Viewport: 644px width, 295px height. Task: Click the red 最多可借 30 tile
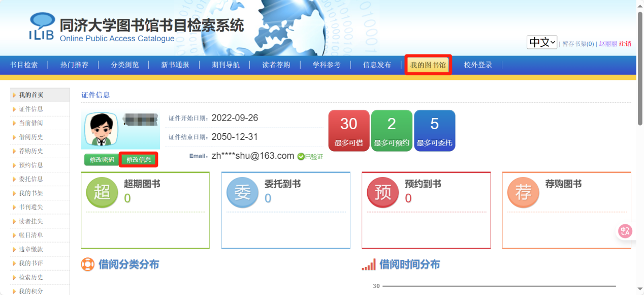(348, 130)
